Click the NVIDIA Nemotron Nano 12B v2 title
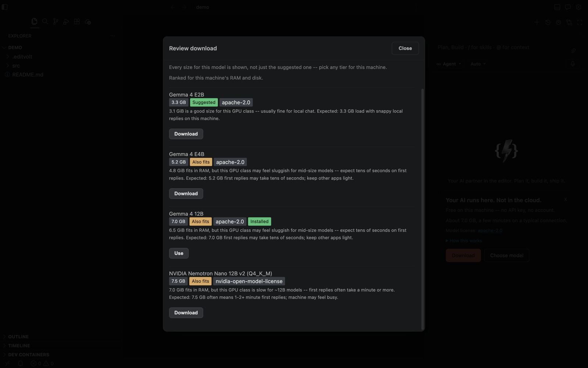This screenshot has width=588, height=368. point(220,273)
